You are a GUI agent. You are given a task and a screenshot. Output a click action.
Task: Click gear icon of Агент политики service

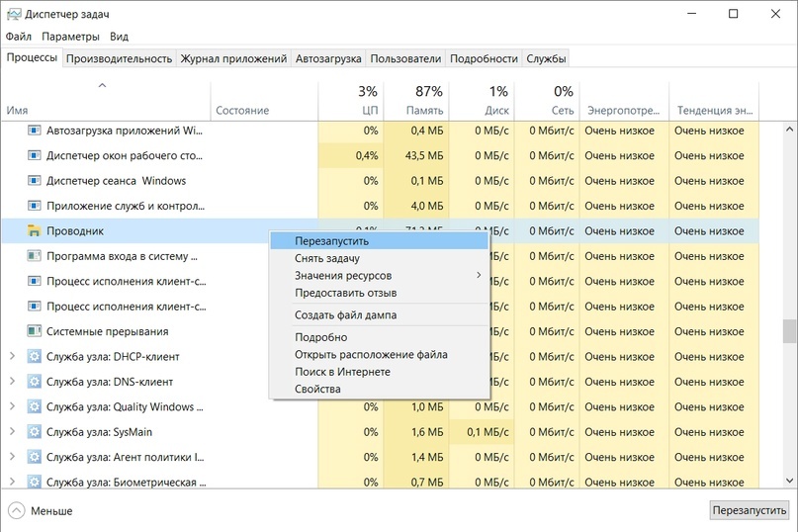[34, 457]
